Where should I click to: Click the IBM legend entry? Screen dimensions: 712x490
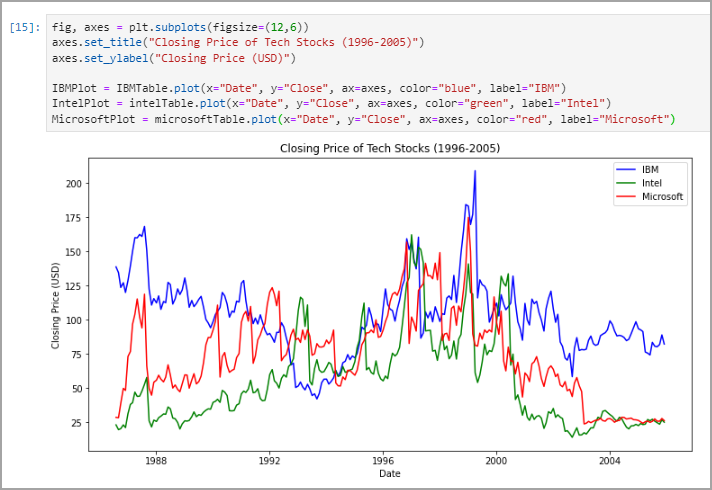[x=650, y=169]
